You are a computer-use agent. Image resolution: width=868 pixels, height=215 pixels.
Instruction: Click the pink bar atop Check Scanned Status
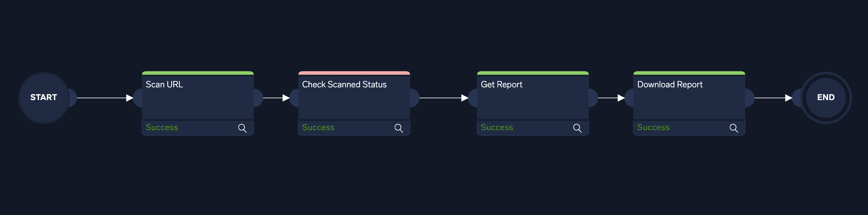(x=354, y=73)
